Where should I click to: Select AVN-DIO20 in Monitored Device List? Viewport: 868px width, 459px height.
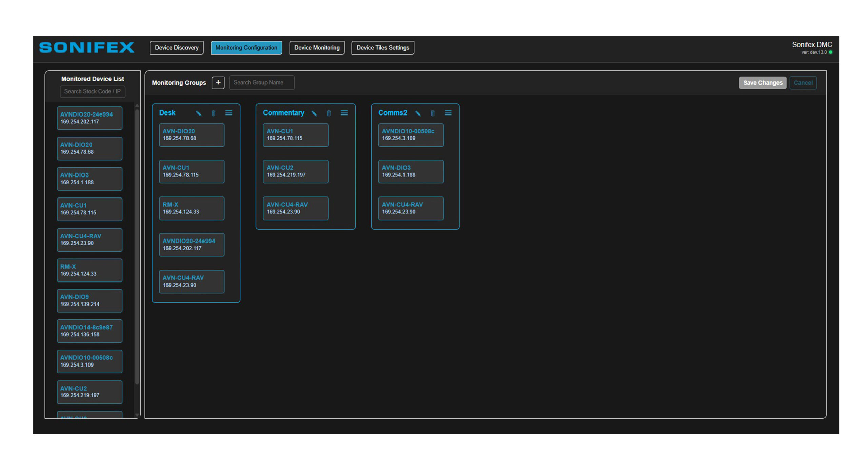click(90, 148)
